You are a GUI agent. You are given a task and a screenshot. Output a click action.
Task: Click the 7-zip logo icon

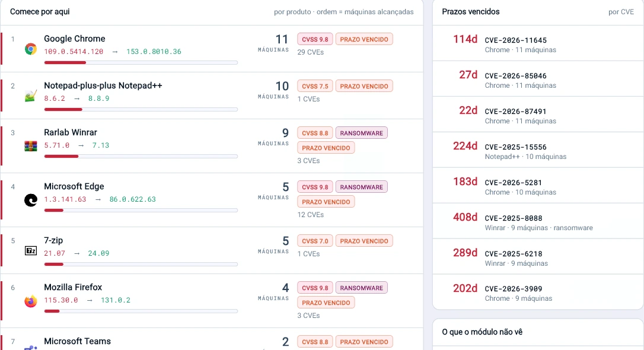pos(31,250)
